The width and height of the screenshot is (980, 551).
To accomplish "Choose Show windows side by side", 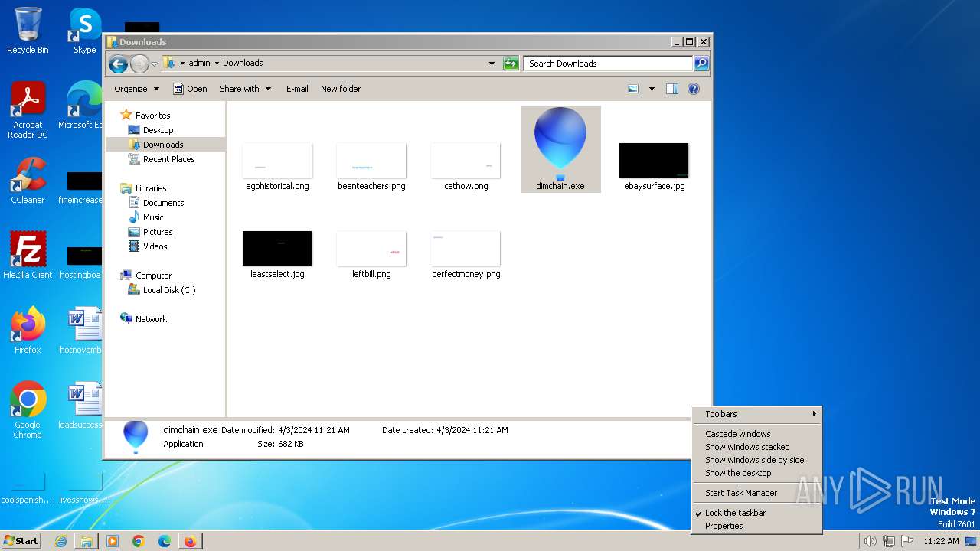I will click(757, 460).
